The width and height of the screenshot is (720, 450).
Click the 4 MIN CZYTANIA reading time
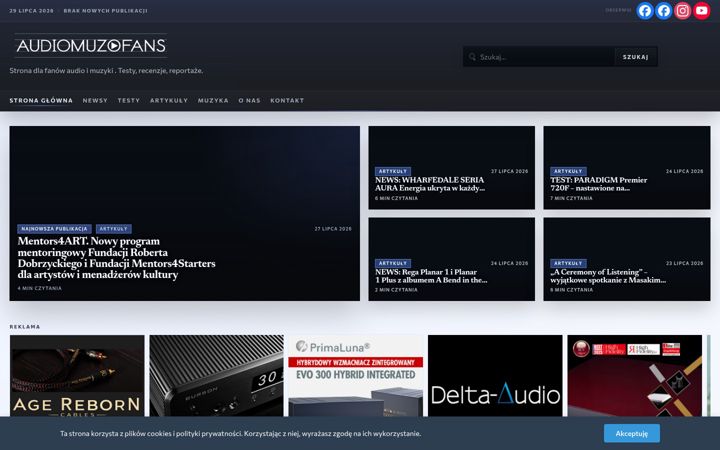click(39, 288)
